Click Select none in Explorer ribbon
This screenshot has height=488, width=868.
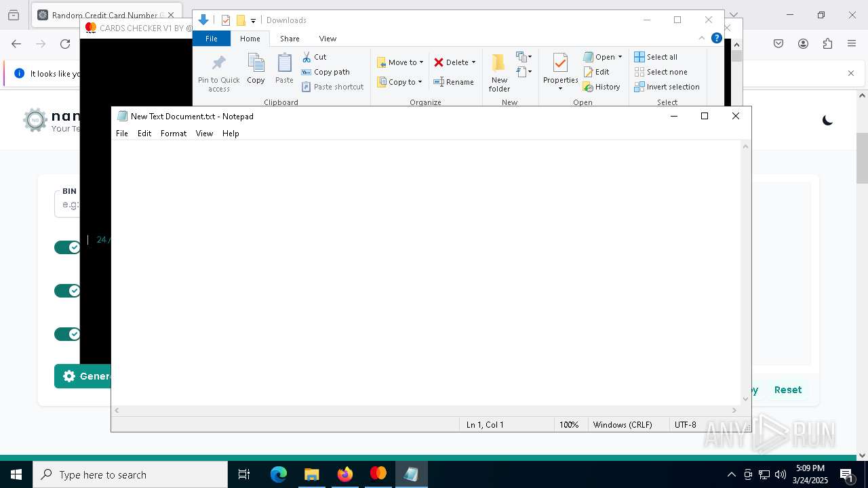point(660,72)
